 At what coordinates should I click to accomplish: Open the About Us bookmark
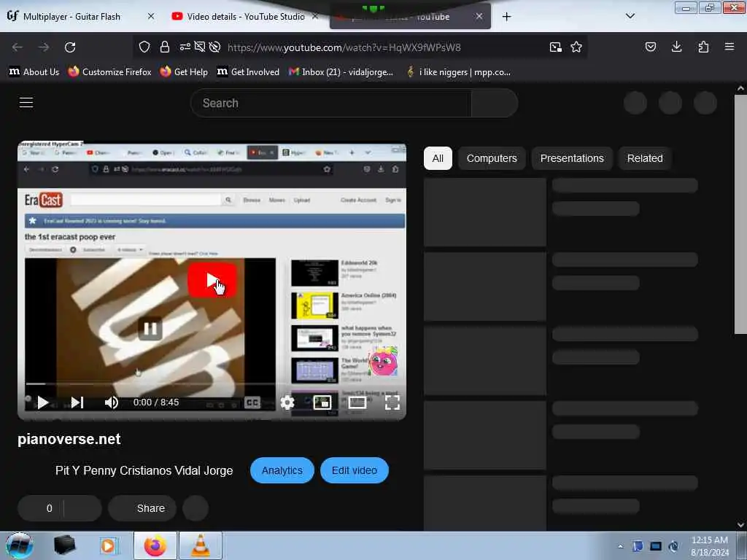[x=34, y=72]
